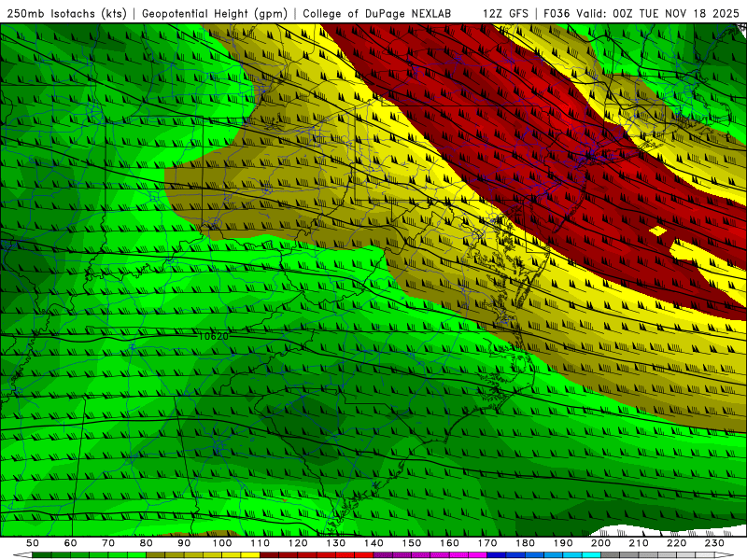Pick the cyan colorbar segment before 200
Image resolution: width=747 pixels, height=560 pixels.
coord(591,555)
